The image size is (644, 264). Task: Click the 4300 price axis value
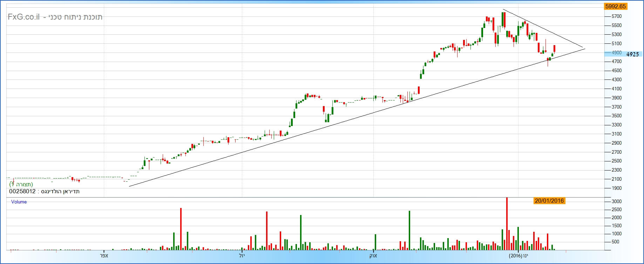[616, 80]
